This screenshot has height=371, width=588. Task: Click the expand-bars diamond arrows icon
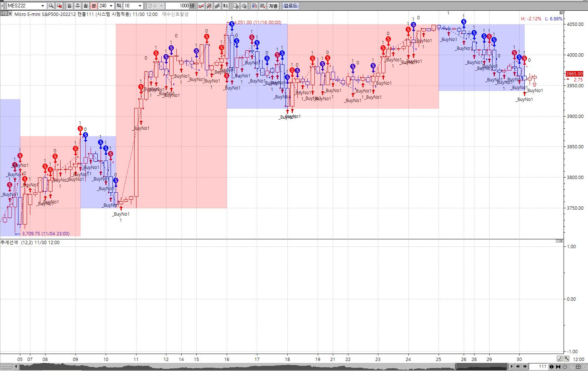pos(552,367)
